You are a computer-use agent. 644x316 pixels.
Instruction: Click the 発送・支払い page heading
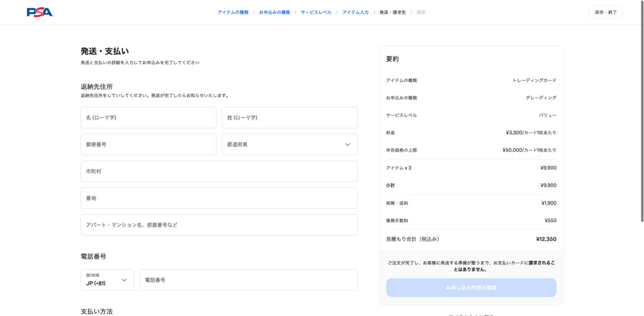point(105,52)
